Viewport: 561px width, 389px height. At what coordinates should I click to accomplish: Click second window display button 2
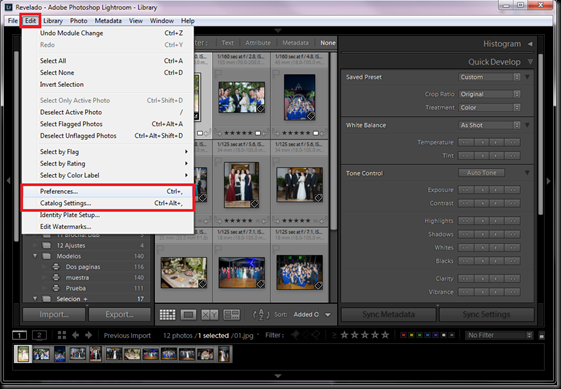tap(39, 335)
